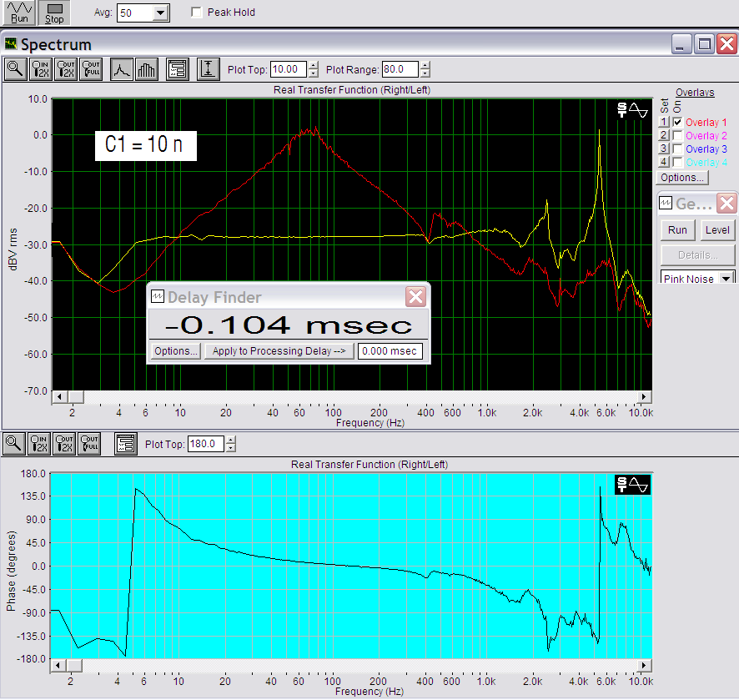Stop the analyzer with the Stop button
This screenshot has width=739, height=700.
pos(54,13)
